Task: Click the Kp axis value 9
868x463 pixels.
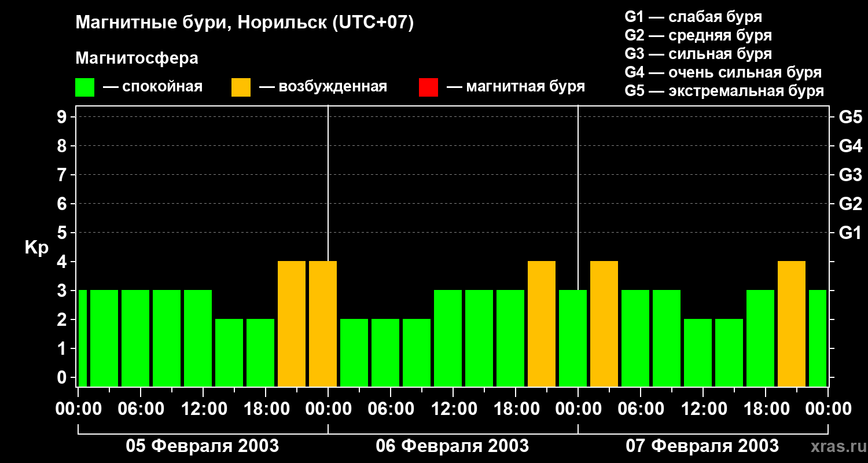Action: click(x=63, y=117)
